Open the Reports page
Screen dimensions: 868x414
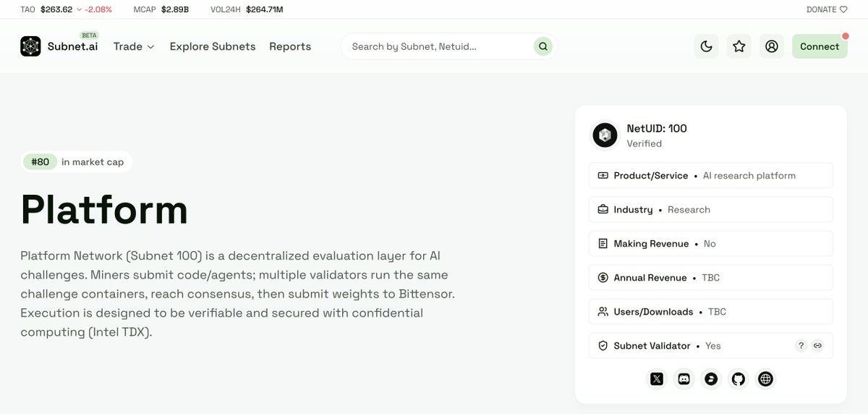pyautogui.click(x=290, y=46)
